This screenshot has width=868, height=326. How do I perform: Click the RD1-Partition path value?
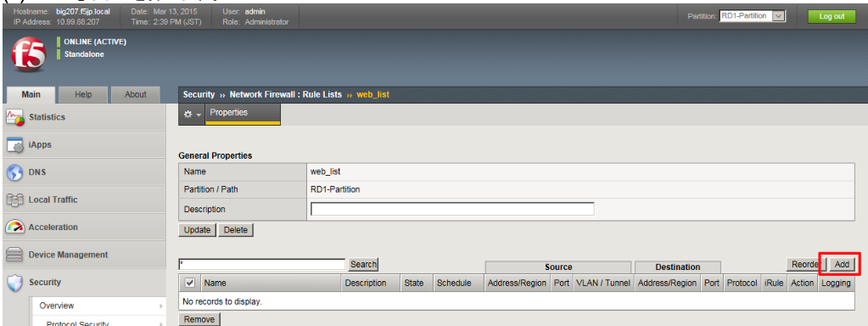335,190
